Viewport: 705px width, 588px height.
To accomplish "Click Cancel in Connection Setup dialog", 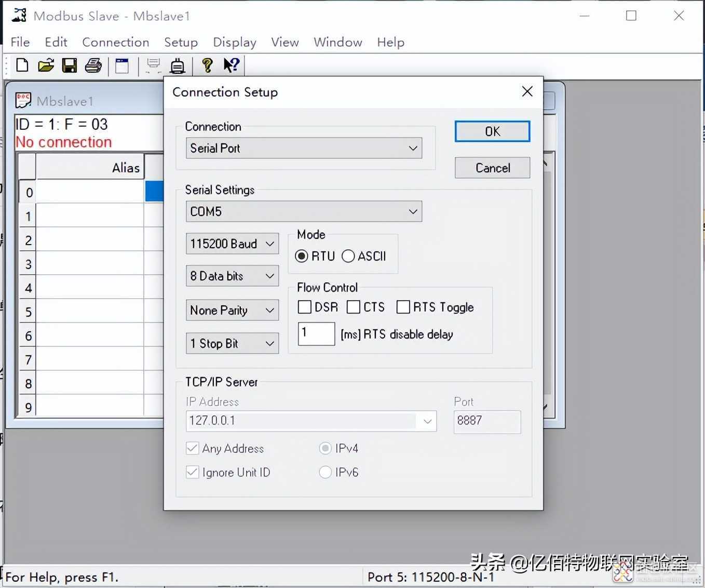I will 493,168.
